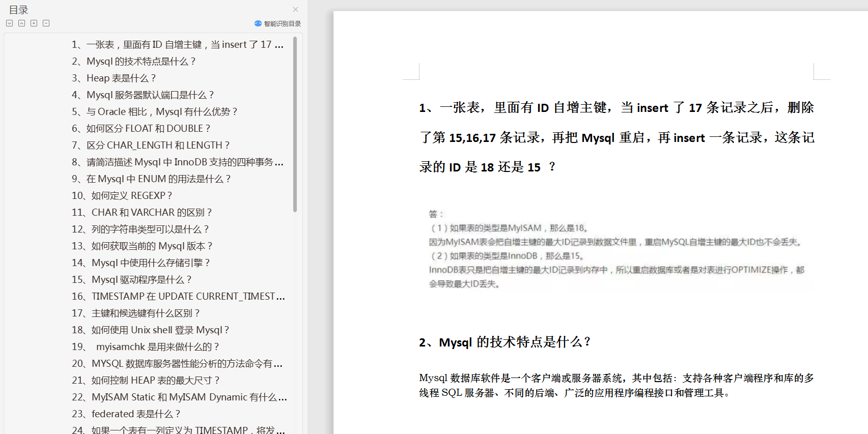
Task: Open outline entry 8 about InnoDB 四种事务
Action: 177,162
